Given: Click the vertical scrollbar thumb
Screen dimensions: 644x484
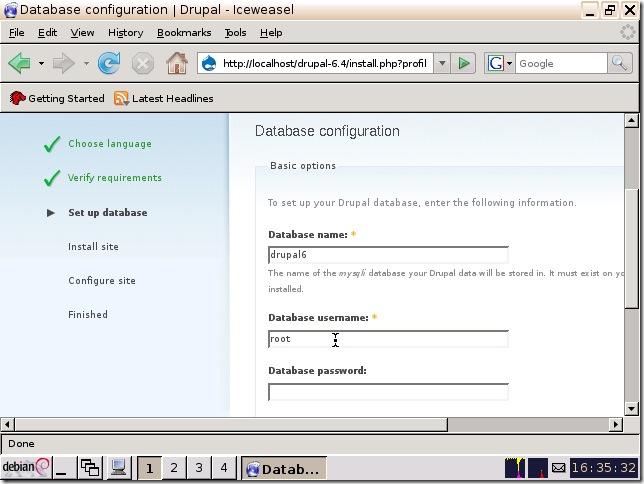Looking at the screenshot, I should point(631,248).
